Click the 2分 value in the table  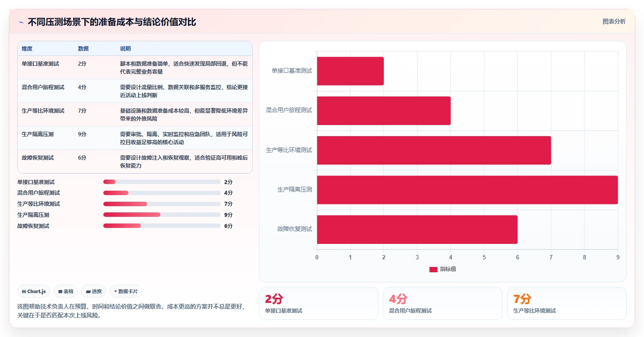(82, 64)
